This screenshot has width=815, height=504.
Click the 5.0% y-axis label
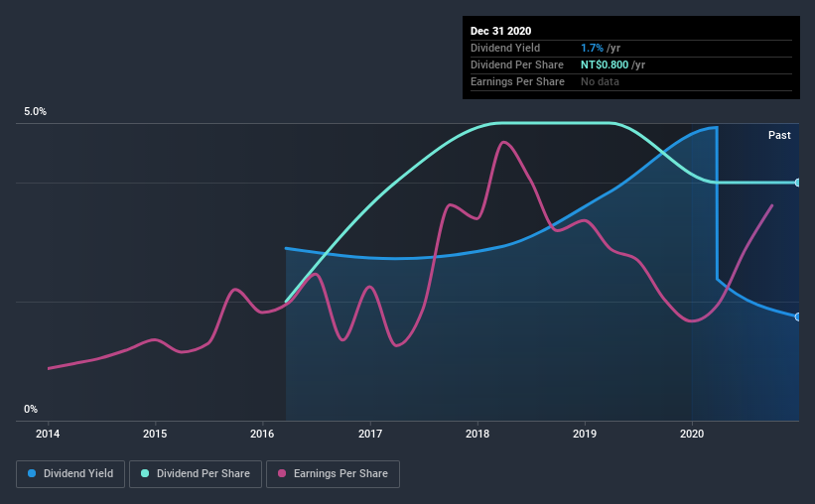point(35,112)
